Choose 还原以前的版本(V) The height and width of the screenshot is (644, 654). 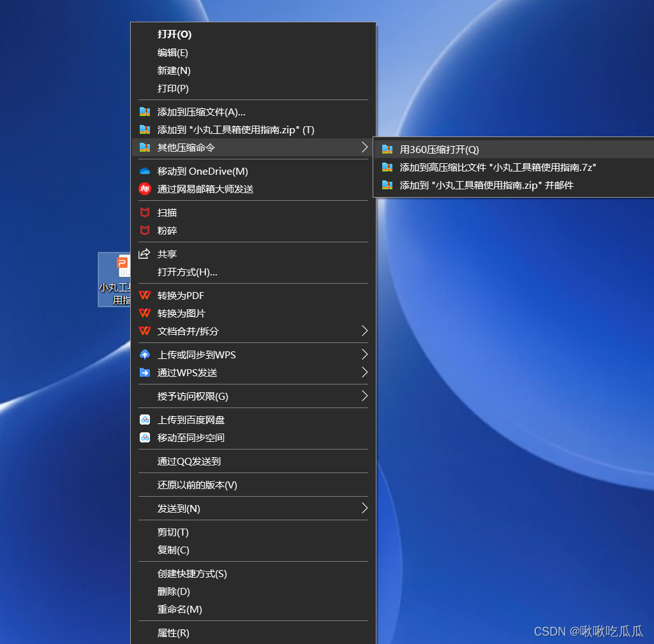253,485
